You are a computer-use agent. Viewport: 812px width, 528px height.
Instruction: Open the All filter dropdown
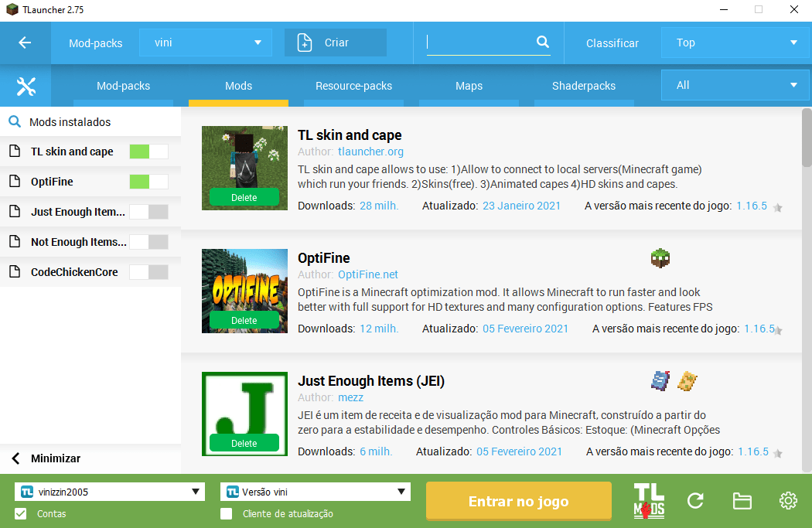coord(735,85)
